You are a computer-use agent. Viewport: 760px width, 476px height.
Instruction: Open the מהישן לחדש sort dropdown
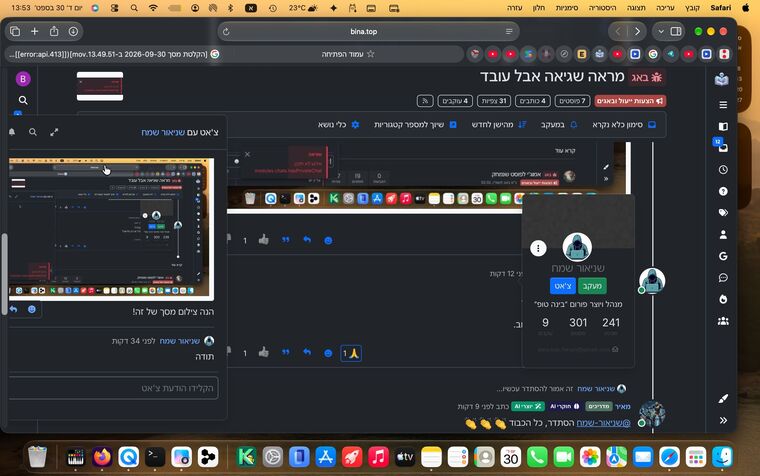(499, 125)
